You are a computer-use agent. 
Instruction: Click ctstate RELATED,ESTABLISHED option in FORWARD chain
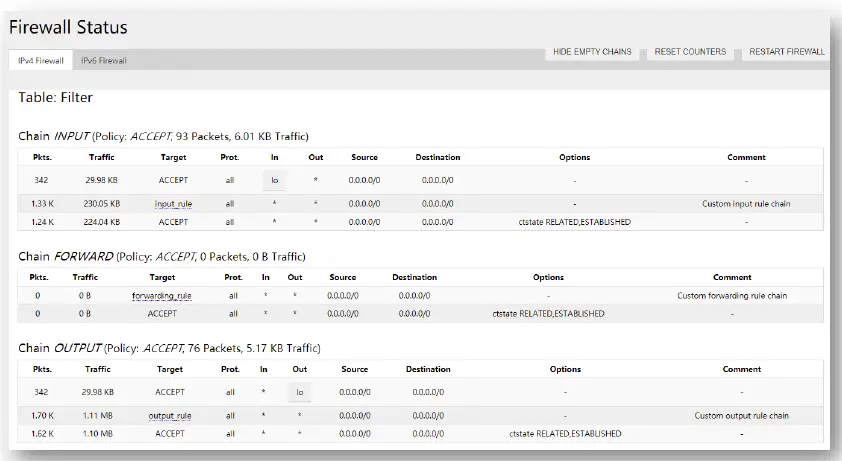548,314
